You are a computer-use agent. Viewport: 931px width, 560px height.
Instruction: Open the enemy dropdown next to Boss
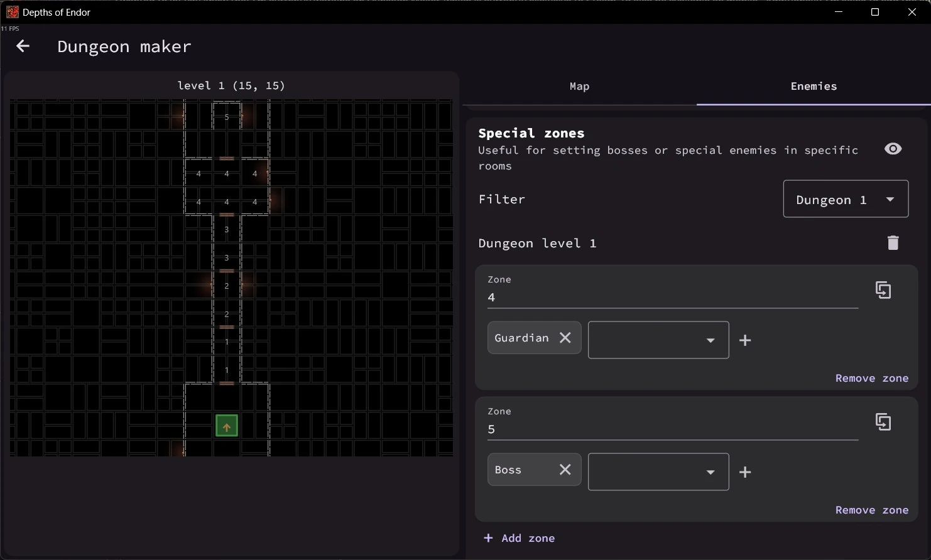tap(658, 472)
